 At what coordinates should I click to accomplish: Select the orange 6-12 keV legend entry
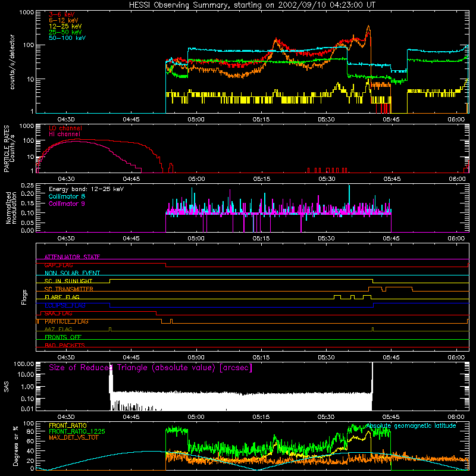point(64,20)
